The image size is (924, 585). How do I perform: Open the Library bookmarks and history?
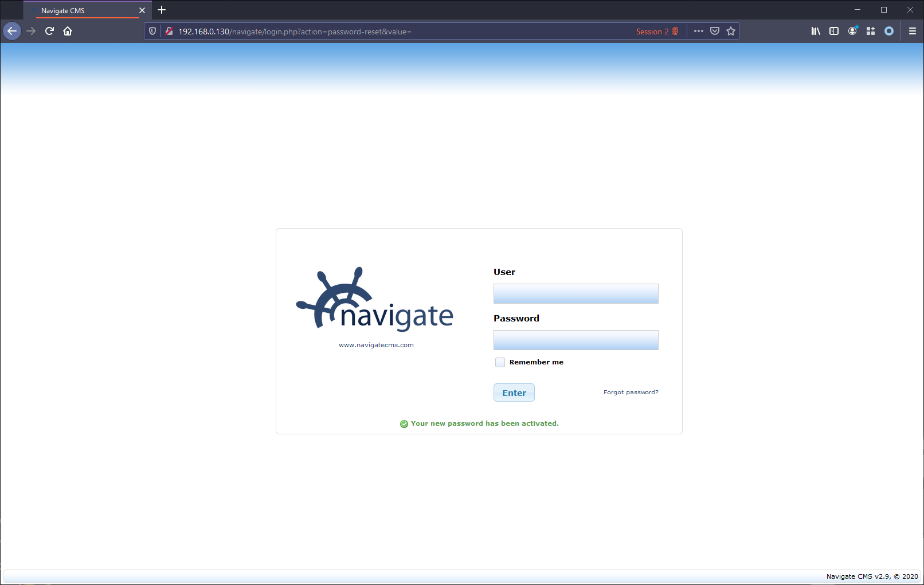(816, 32)
